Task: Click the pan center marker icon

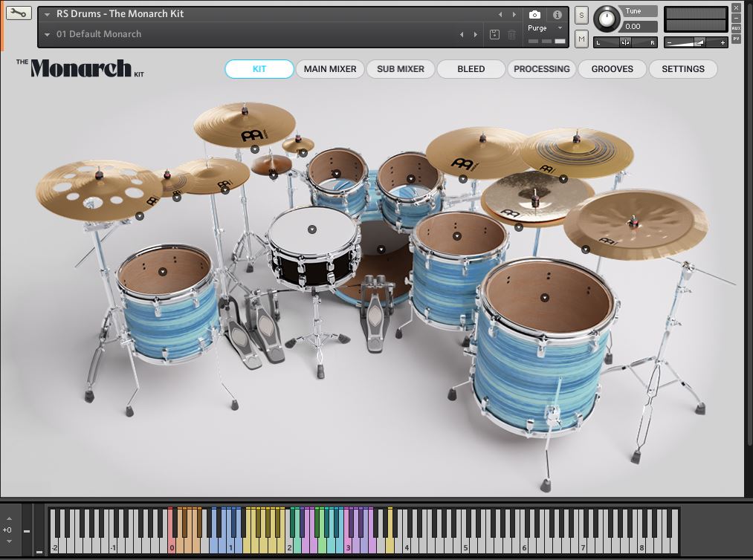Action: coord(625,43)
